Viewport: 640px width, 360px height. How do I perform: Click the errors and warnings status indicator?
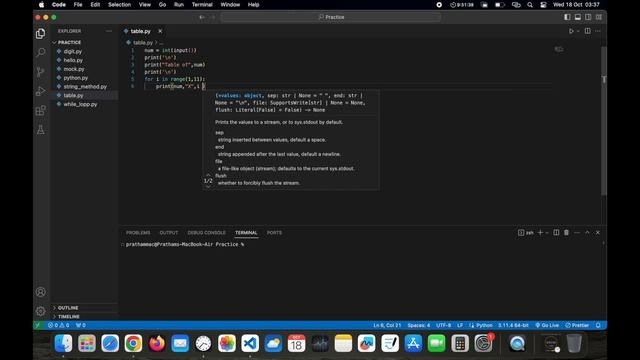click(58, 325)
